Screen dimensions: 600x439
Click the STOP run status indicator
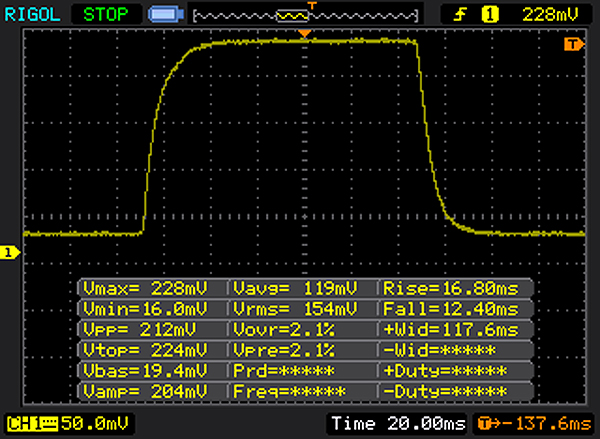pyautogui.click(x=106, y=15)
